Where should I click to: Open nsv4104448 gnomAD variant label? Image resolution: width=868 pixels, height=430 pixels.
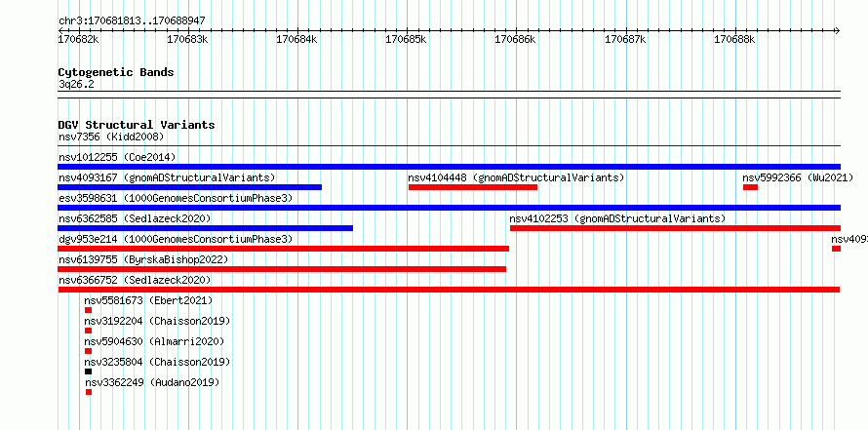516,177
